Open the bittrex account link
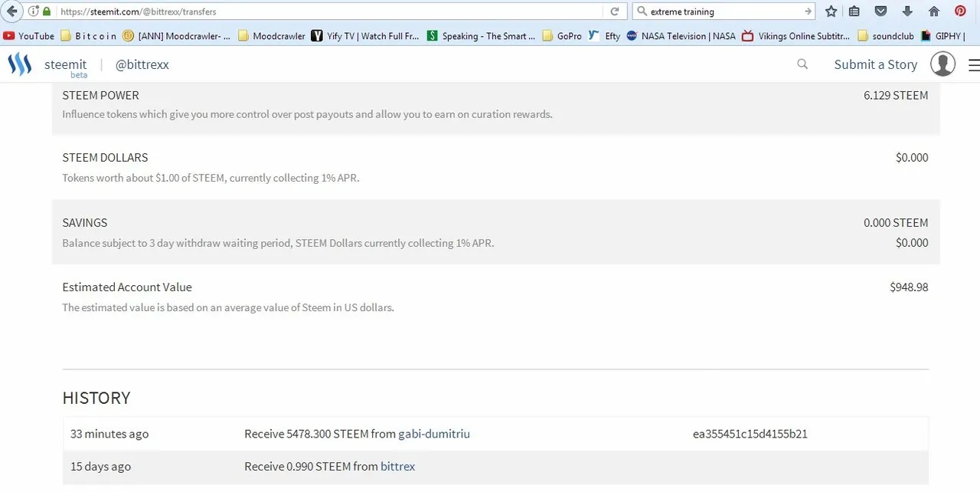This screenshot has height=492, width=980. [397, 466]
